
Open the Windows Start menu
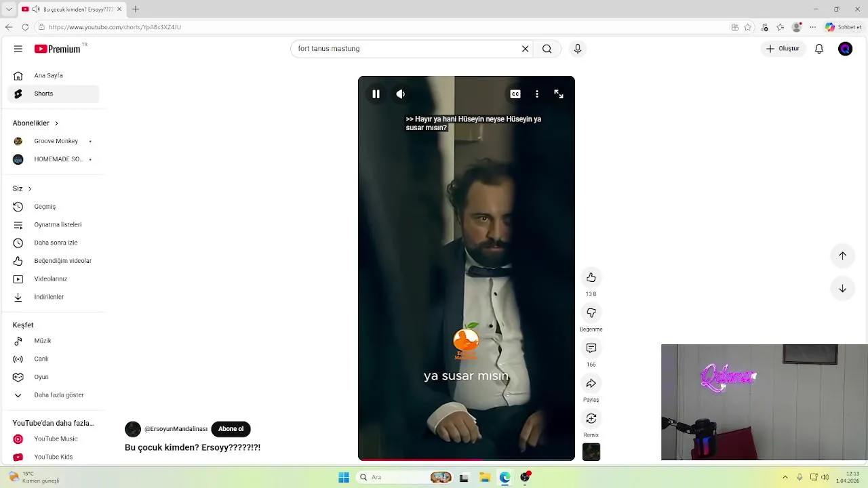(x=344, y=478)
